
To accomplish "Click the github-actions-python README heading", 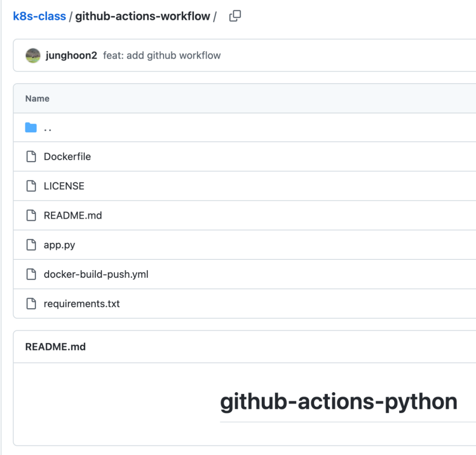I will point(338,402).
